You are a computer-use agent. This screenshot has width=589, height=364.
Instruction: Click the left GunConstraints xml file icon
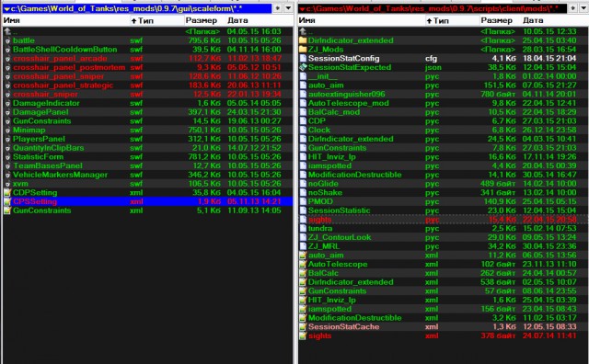(7, 210)
